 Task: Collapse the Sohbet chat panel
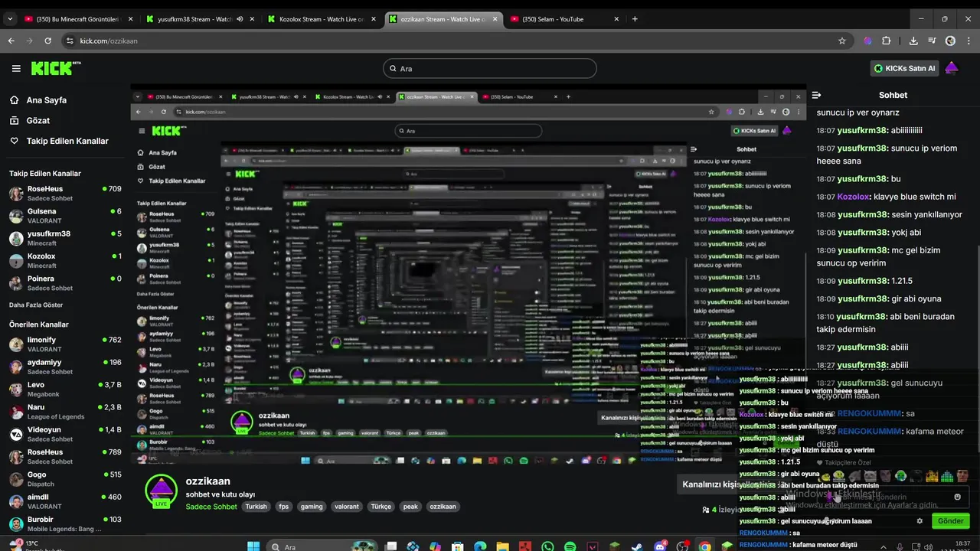click(816, 96)
